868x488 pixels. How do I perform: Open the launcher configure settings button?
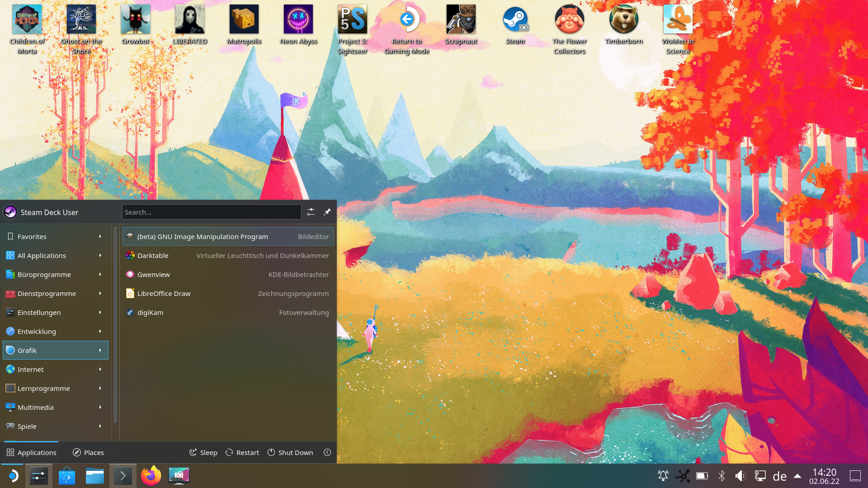coord(311,212)
